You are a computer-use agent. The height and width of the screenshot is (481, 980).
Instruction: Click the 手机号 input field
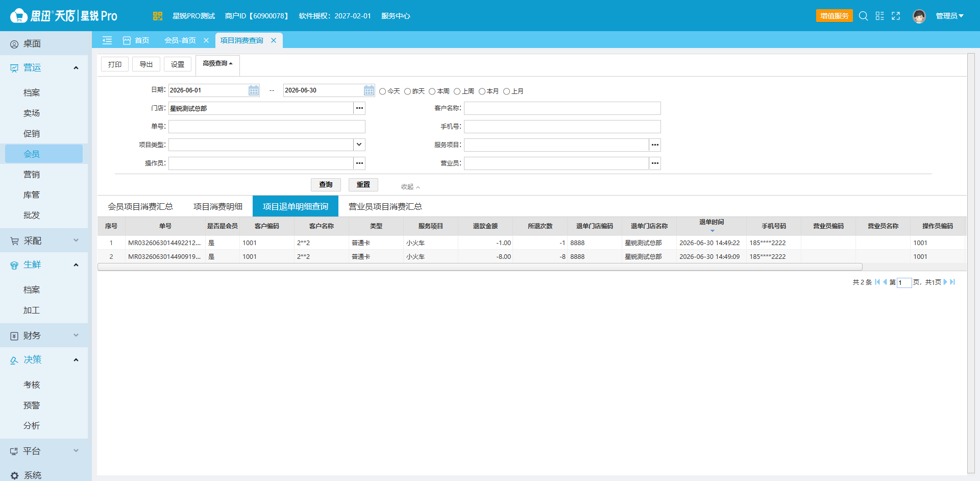pos(562,127)
